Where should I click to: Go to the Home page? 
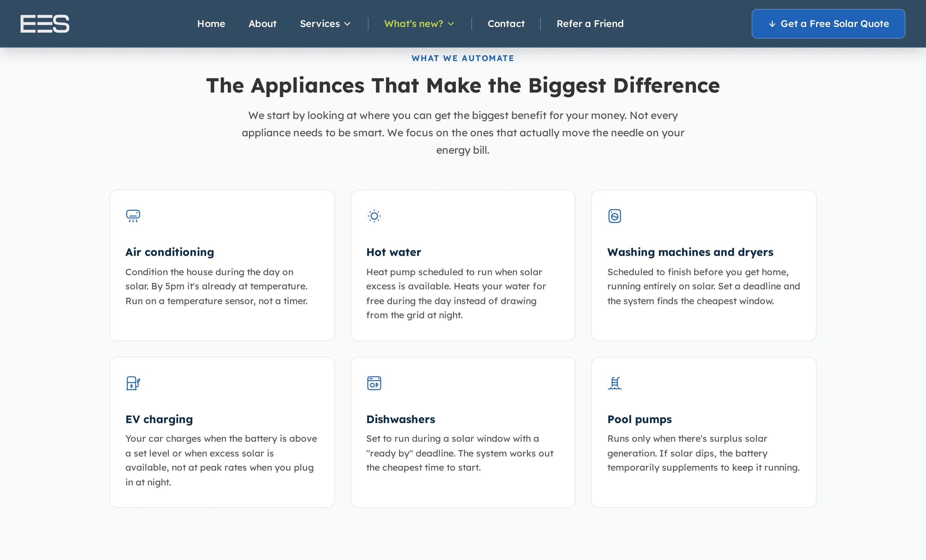(211, 24)
